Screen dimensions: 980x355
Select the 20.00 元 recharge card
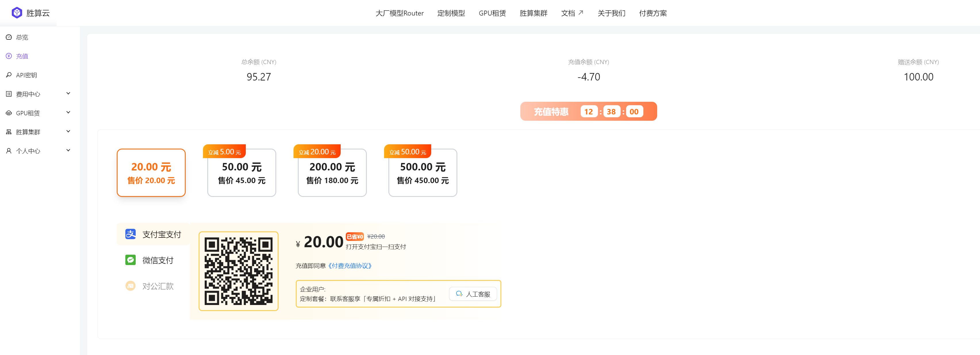(151, 173)
